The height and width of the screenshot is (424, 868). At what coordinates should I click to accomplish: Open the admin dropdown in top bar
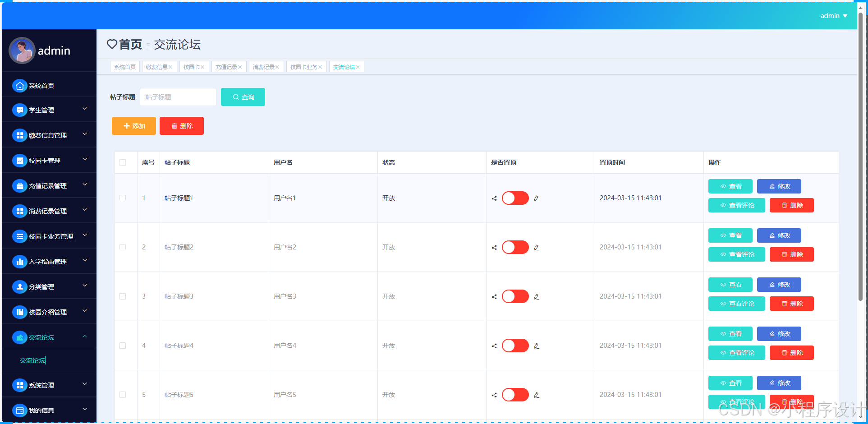click(x=834, y=16)
